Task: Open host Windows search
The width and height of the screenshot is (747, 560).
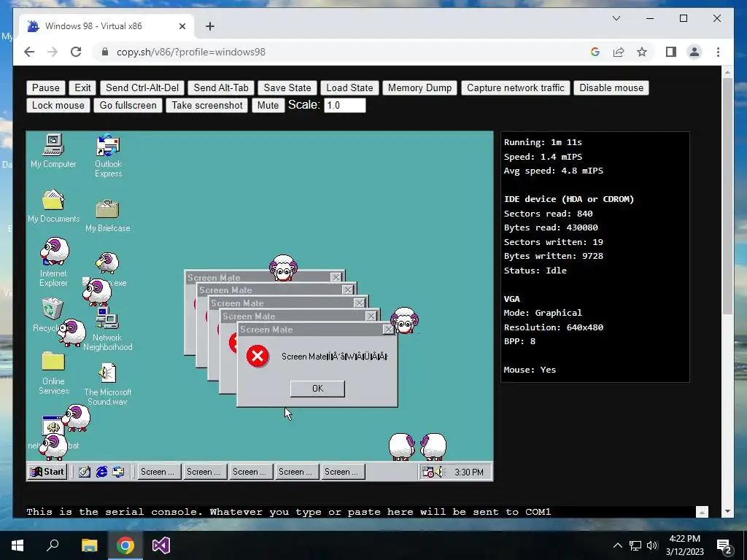Action: coord(53,545)
